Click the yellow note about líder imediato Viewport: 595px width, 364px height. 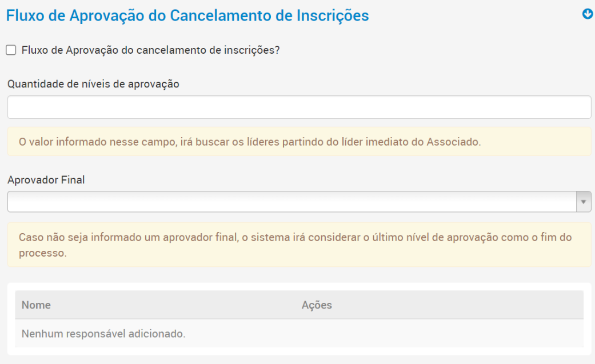pyautogui.click(x=299, y=142)
